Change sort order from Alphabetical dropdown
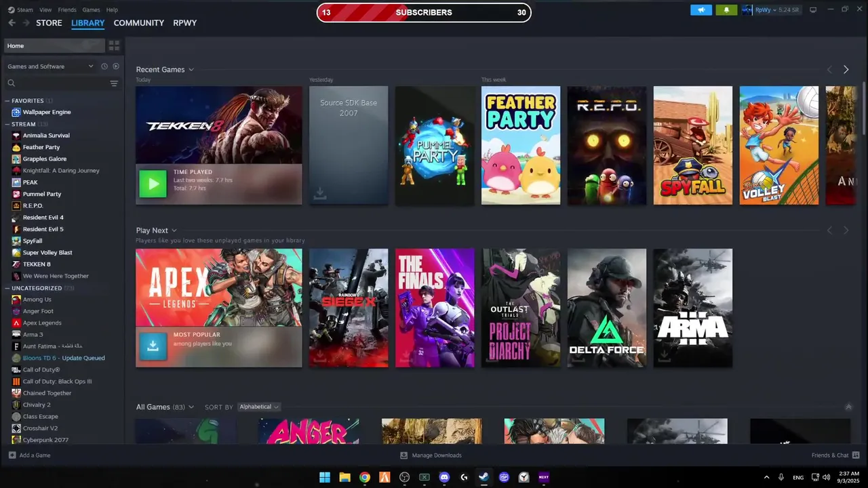The image size is (868, 488). pyautogui.click(x=258, y=407)
